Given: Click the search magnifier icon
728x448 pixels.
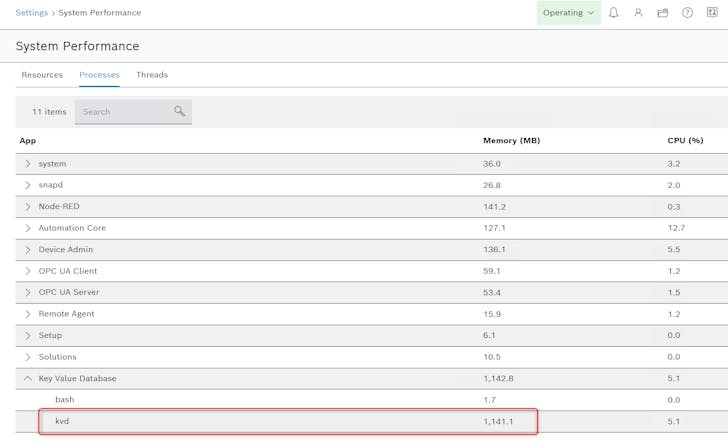Looking at the screenshot, I should coord(180,112).
